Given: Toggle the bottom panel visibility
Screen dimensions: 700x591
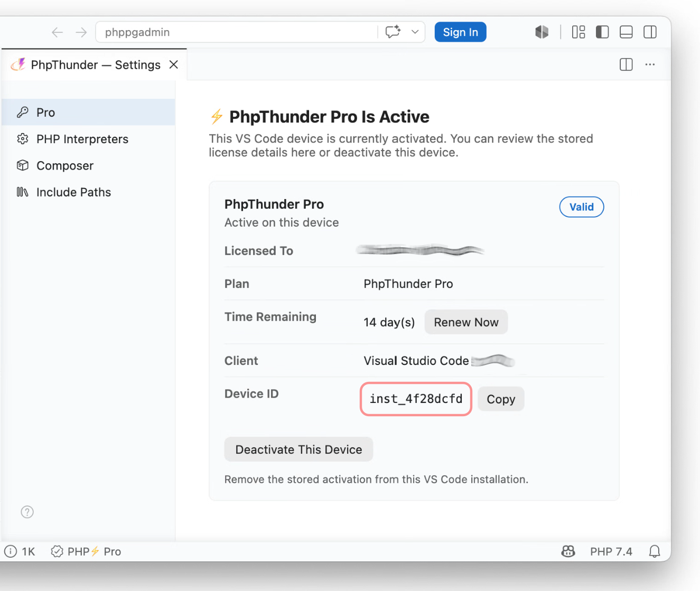Looking at the screenshot, I should coord(626,32).
